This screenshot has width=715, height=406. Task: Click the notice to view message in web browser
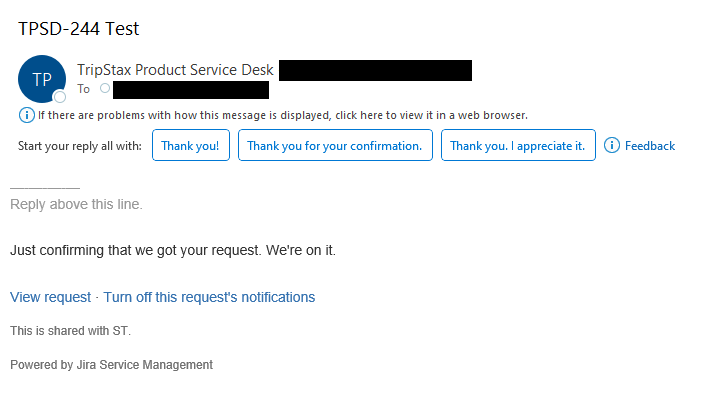point(283,115)
